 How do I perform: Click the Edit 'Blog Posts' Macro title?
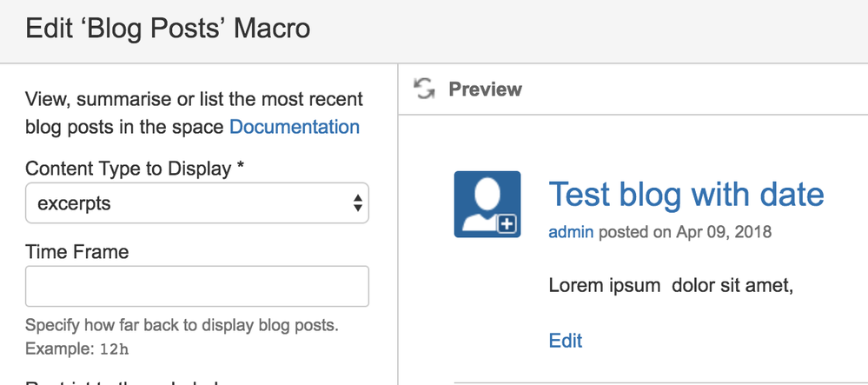pyautogui.click(x=168, y=29)
